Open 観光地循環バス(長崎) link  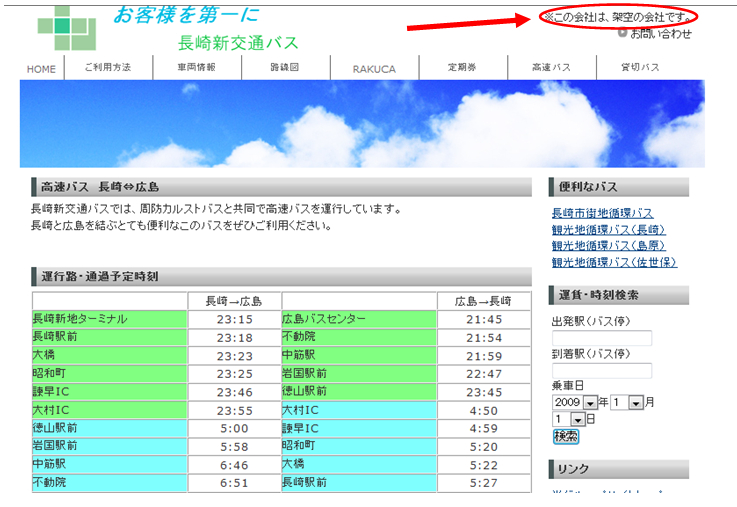pyautogui.click(x=608, y=230)
